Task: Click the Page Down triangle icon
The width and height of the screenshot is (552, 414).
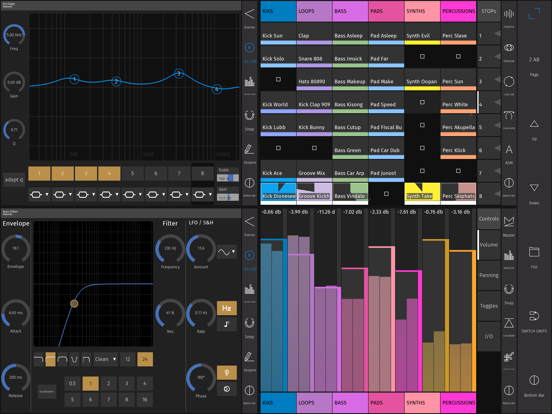Action: (534, 188)
